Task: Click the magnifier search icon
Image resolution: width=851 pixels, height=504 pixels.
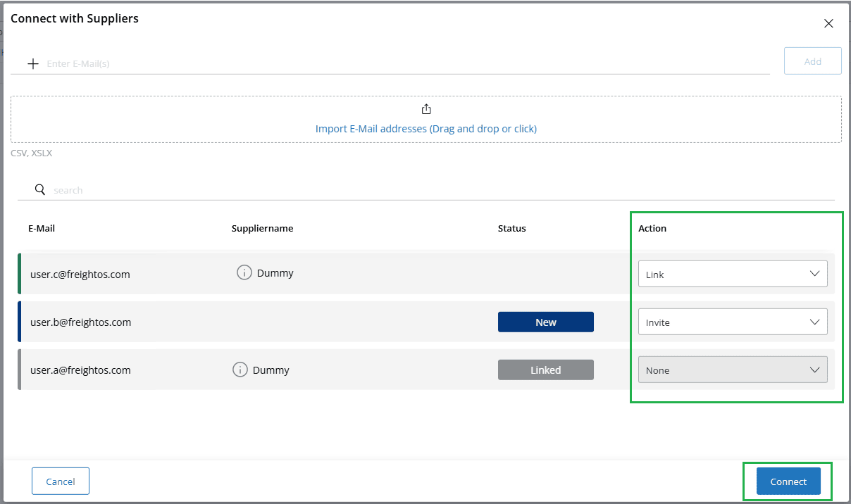Action: click(40, 189)
